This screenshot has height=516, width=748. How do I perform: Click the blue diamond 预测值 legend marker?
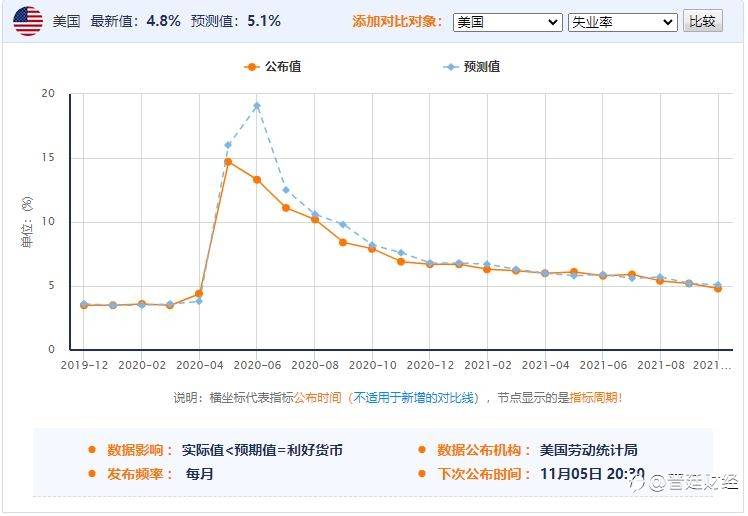450,67
